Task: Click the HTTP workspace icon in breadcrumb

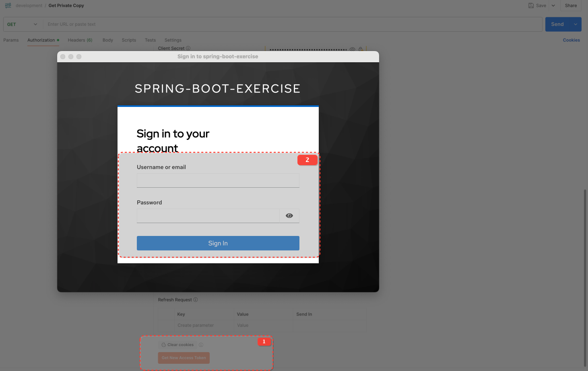Action: (8, 5)
